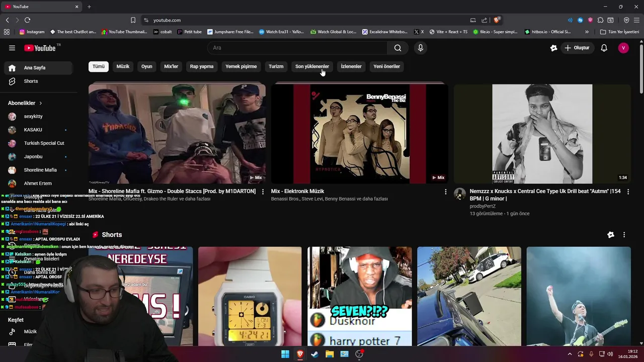This screenshot has height=362, width=644.
Task: Open the browser main menu
Action: [636, 20]
